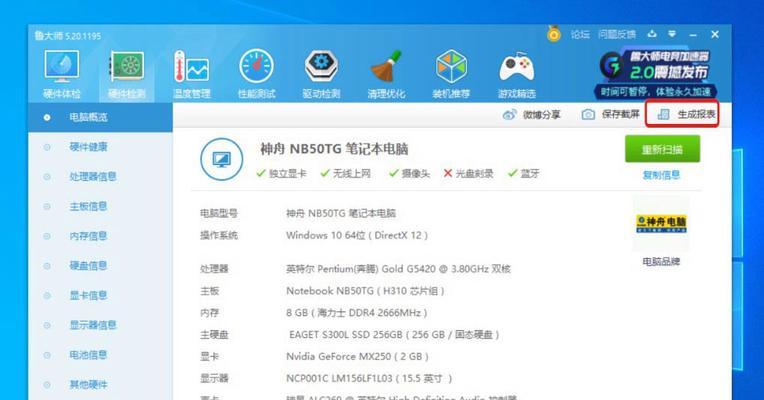Click 鲁大师 5.20.1195 window title

pyautogui.click(x=68, y=36)
